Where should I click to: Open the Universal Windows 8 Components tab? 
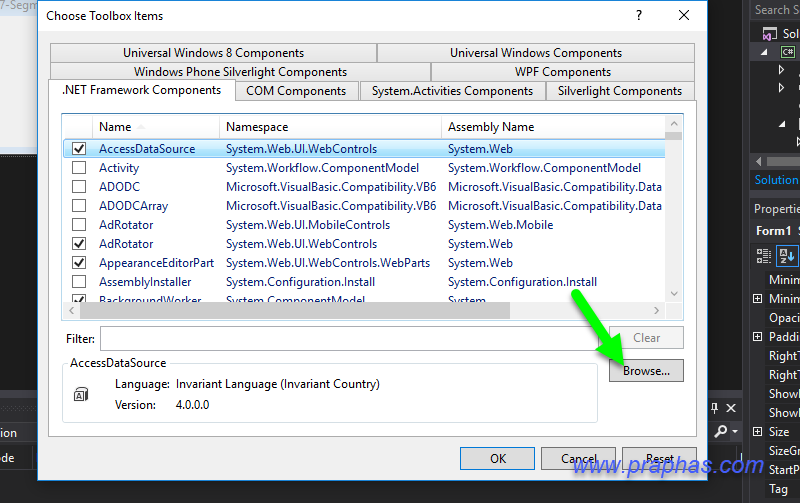213,53
